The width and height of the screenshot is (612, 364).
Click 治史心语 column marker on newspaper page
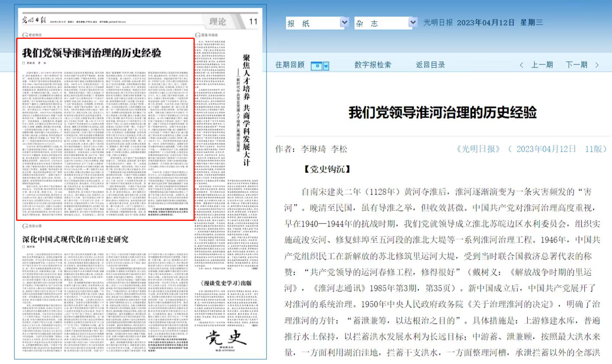click(32, 226)
